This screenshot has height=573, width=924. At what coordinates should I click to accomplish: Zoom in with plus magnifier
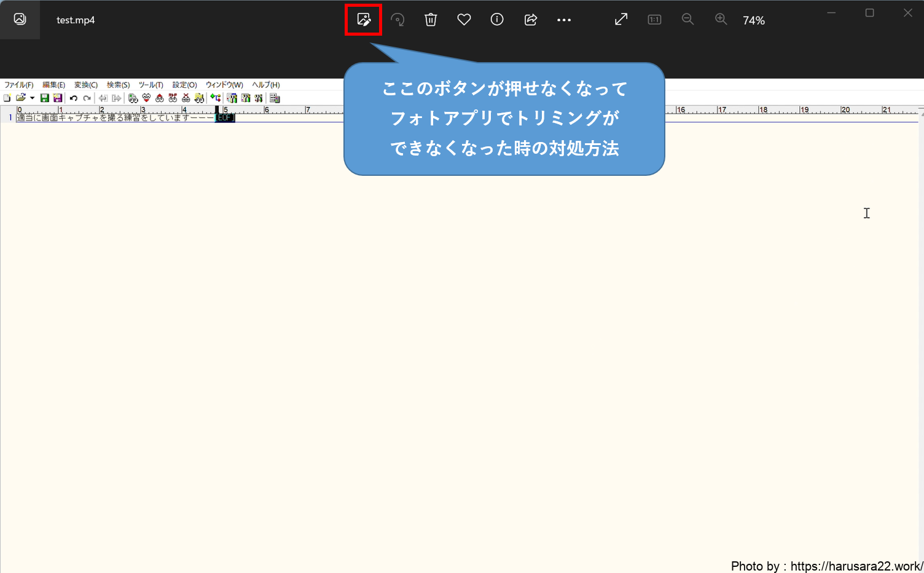point(721,20)
